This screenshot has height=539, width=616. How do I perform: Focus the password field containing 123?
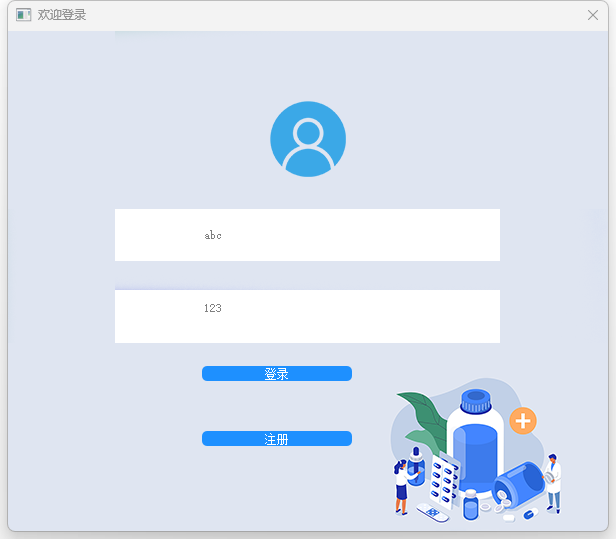(307, 316)
